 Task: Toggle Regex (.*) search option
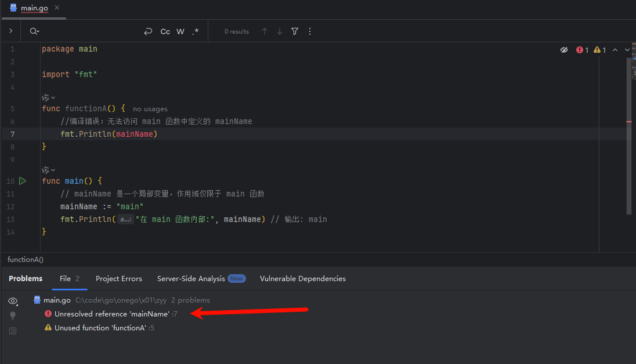(x=196, y=31)
